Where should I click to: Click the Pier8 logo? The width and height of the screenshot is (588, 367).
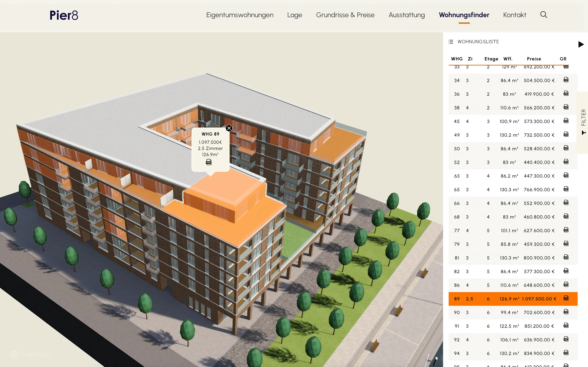(64, 15)
